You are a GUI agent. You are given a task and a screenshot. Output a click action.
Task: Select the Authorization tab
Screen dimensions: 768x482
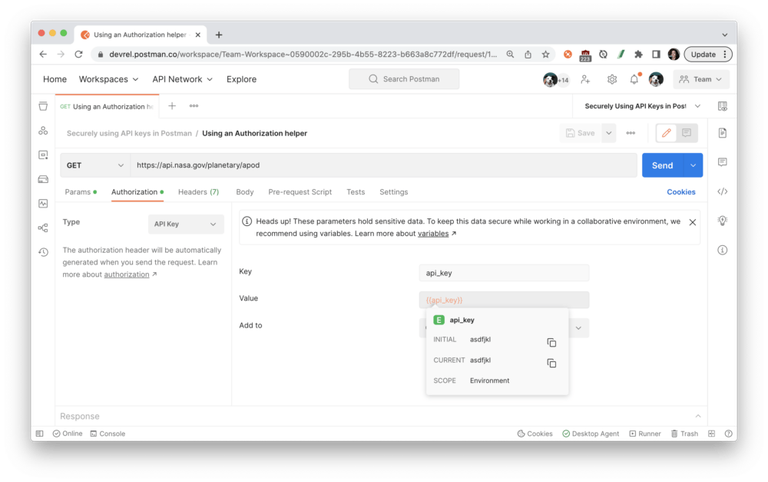[x=137, y=192]
